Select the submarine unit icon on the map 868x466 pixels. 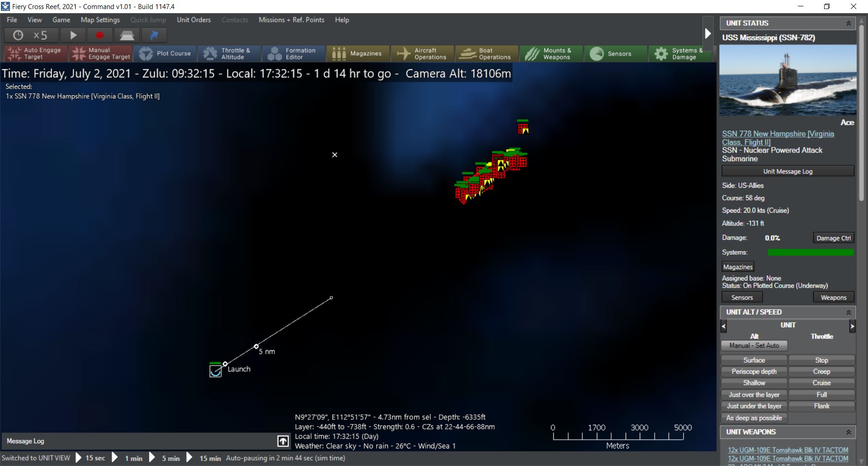coord(216,371)
